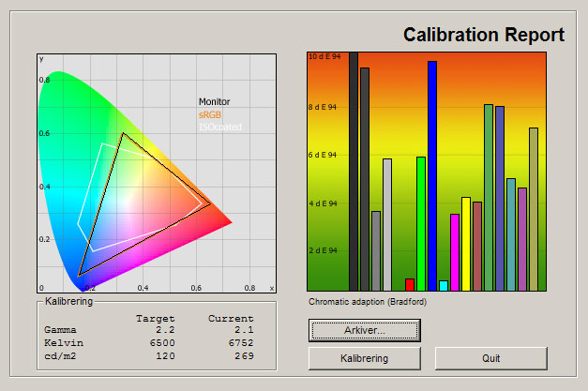
Task: Click the white ISOcoated legend label
Action: coord(217,127)
